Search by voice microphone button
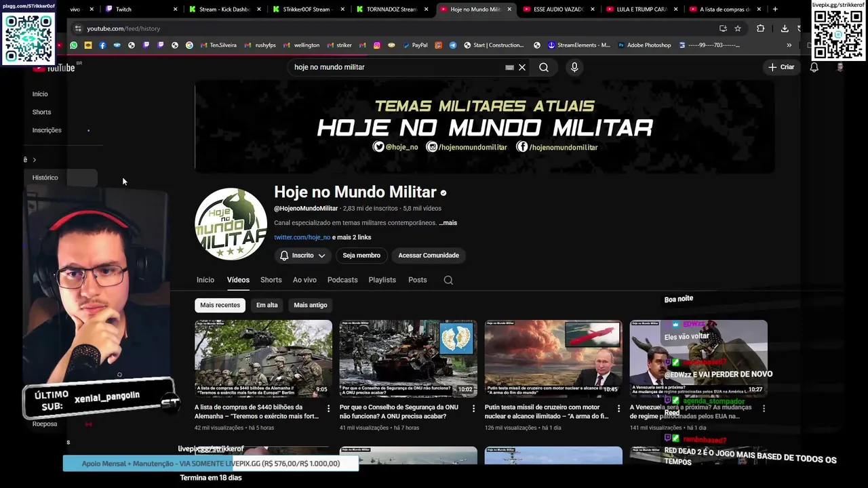 pos(574,67)
